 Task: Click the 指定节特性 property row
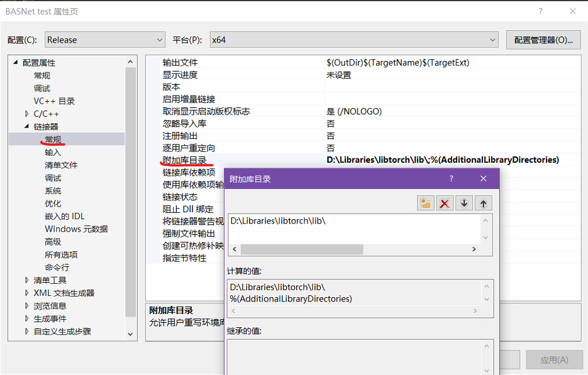(184, 258)
